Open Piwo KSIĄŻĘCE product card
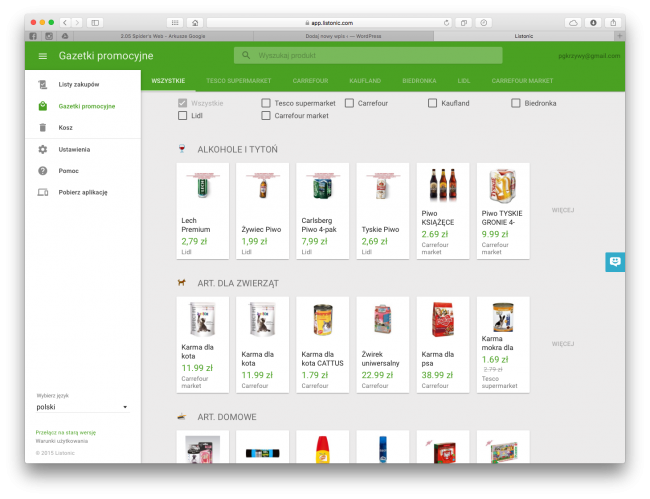The image size is (650, 499). tap(443, 211)
